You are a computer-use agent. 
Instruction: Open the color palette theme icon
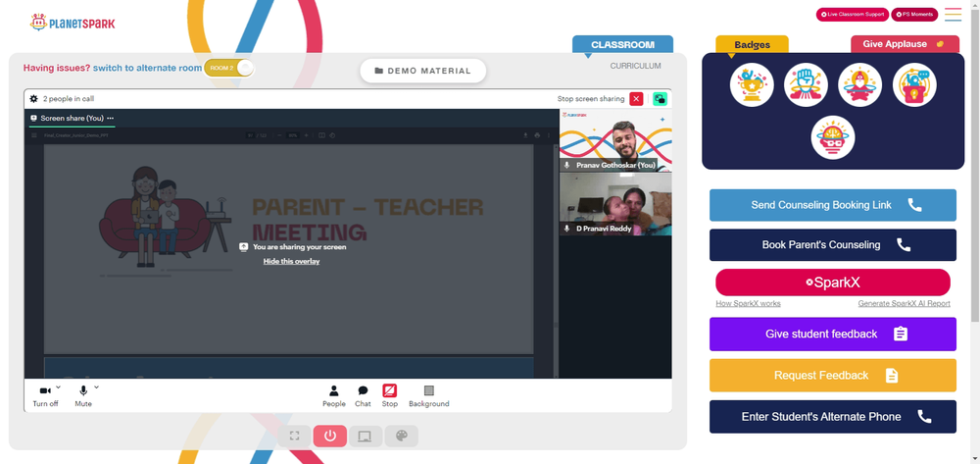pos(401,436)
